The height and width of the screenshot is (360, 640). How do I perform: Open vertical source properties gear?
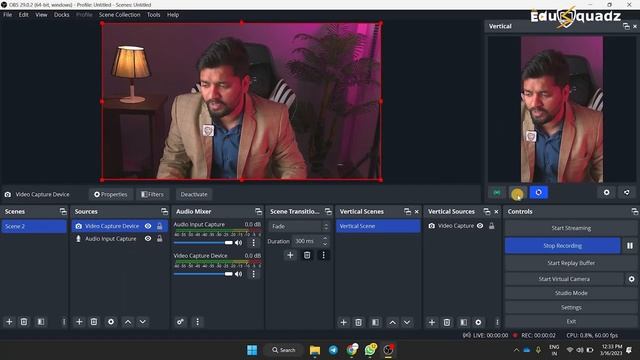point(478,322)
